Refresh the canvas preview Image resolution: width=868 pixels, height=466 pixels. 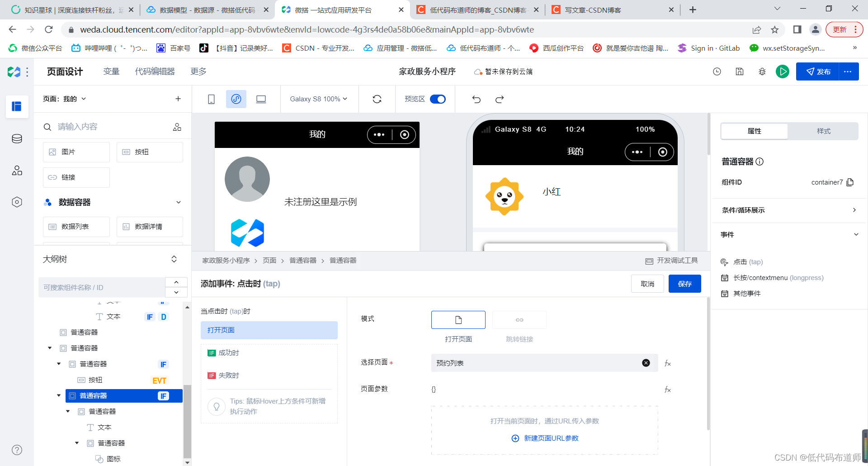(377, 99)
